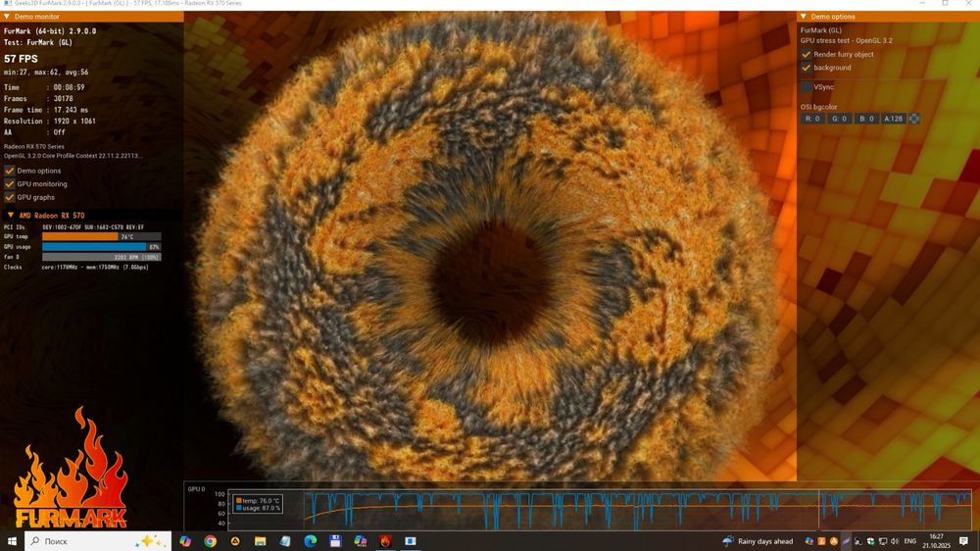Click the GPU temp 76°C bar
The image size is (980, 551).
coord(102,237)
